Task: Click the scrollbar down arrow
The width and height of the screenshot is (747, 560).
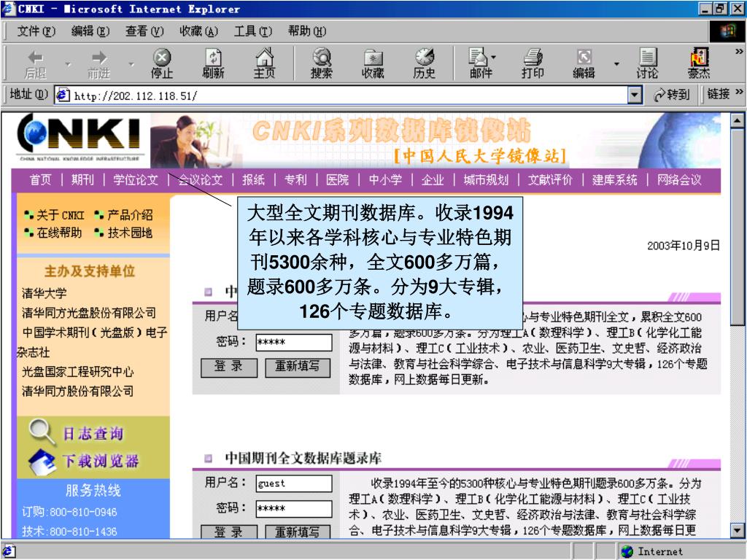Action: [738, 529]
